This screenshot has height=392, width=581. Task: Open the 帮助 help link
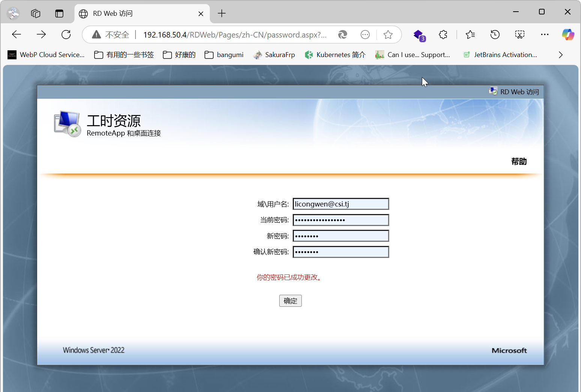tap(519, 161)
